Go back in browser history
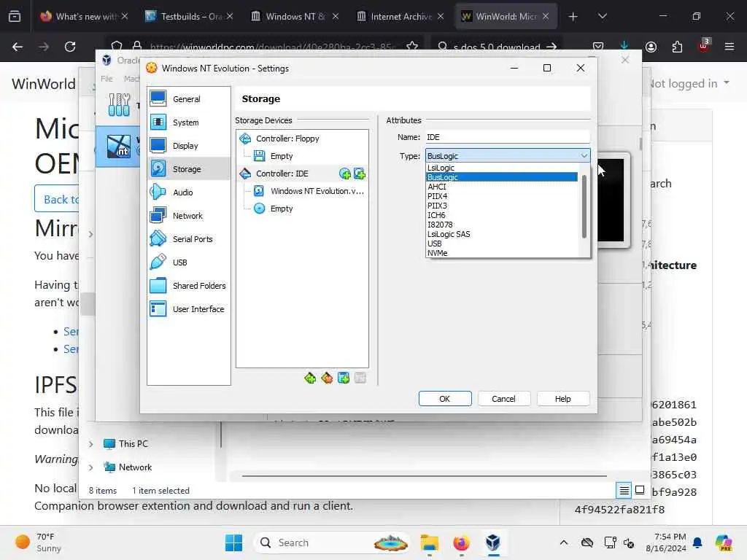 click(18, 47)
